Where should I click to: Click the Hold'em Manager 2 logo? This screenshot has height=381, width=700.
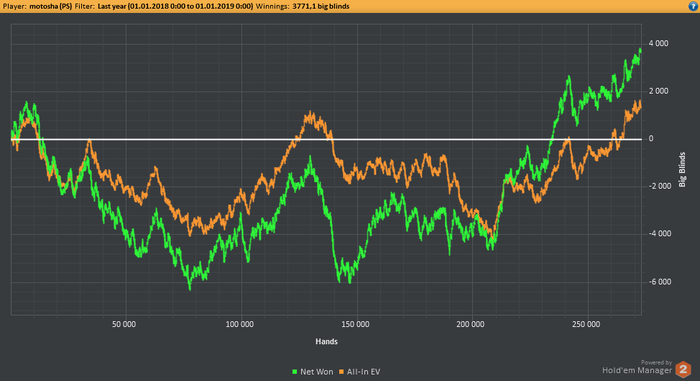pyautogui.click(x=683, y=370)
